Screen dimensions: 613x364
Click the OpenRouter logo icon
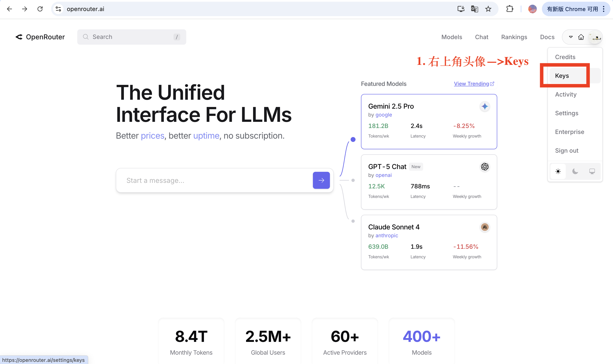[19, 37]
